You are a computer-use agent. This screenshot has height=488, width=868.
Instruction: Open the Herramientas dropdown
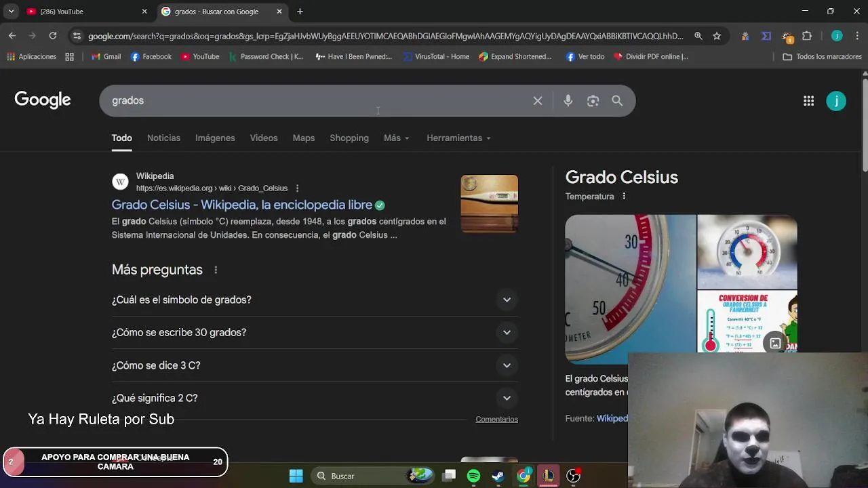pos(458,138)
